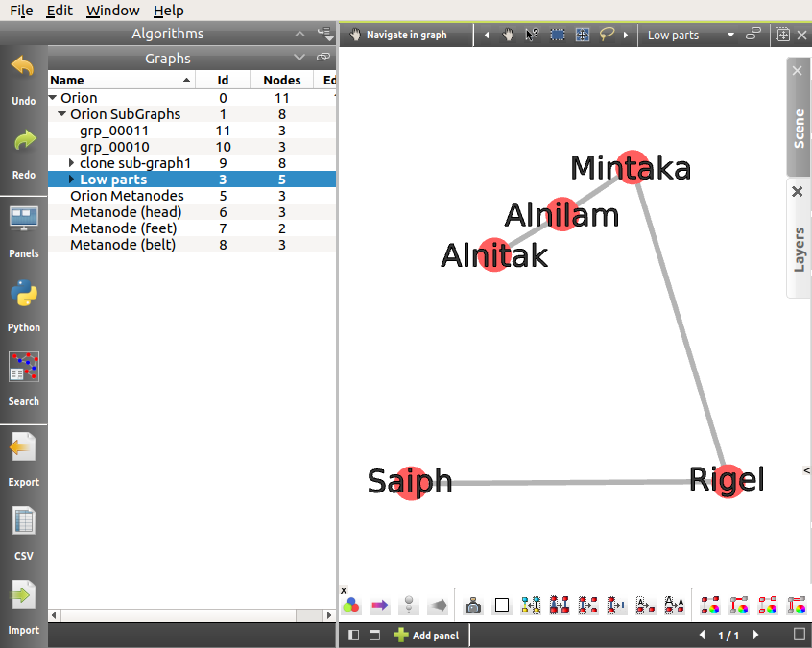Image resolution: width=812 pixels, height=648 pixels.
Task: Click the red Rigel node
Action: 728,479
